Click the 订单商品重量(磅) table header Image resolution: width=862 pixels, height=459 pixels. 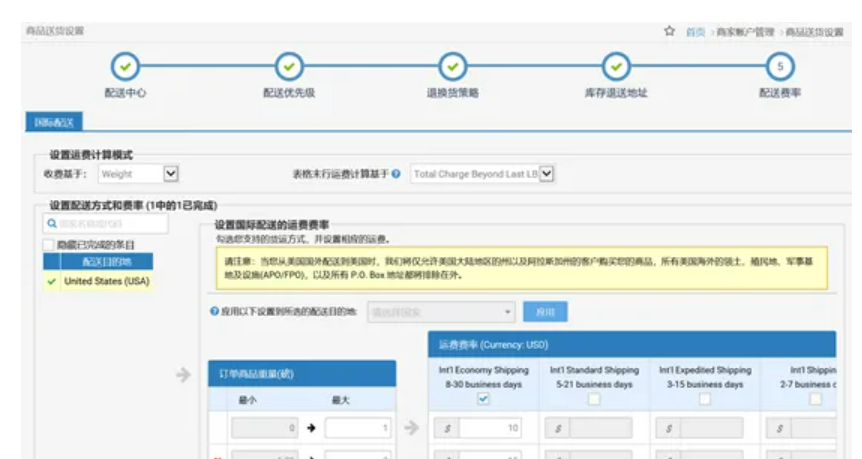(x=302, y=374)
